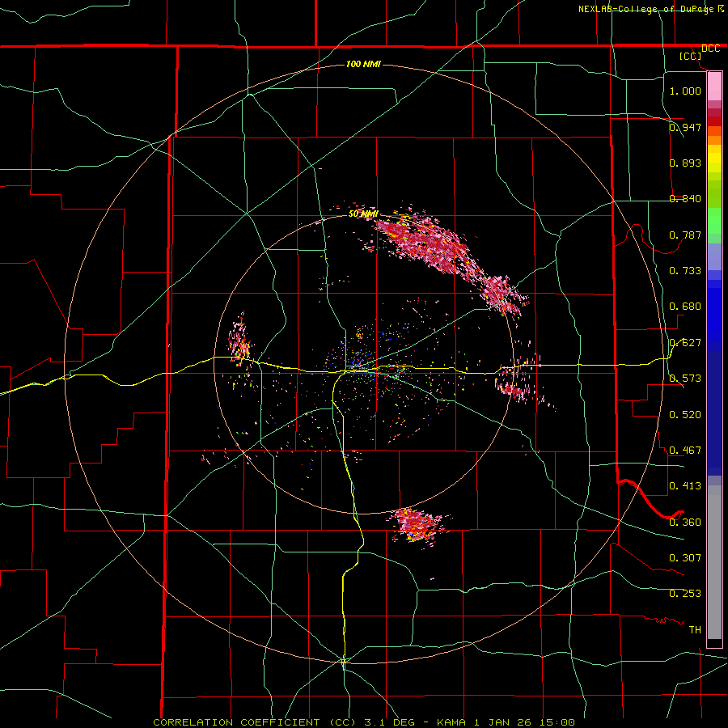Click the 0.573 scale label
This screenshot has width=728, height=728.
coord(685,379)
